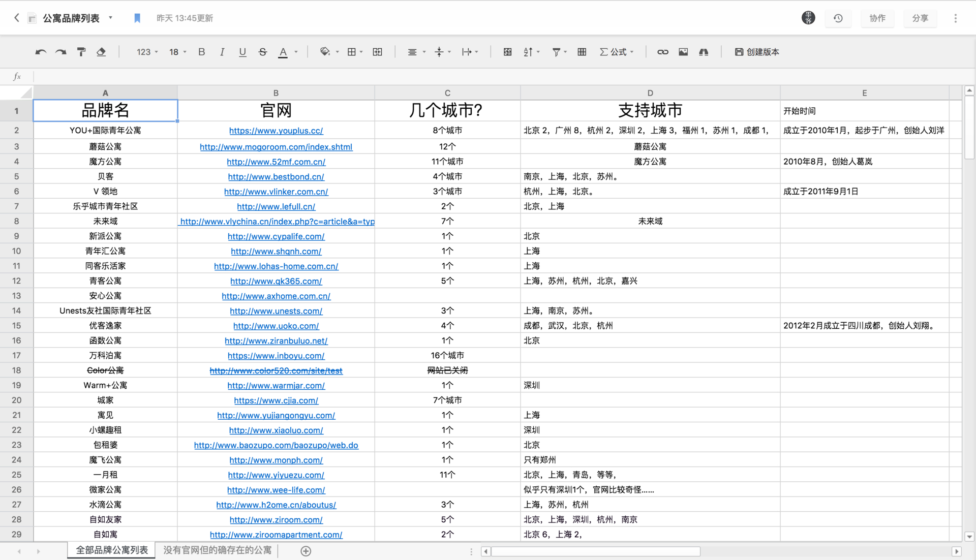Screen dimensions: 976x560
Task: Click the fill color bucket icon
Action: click(x=325, y=52)
